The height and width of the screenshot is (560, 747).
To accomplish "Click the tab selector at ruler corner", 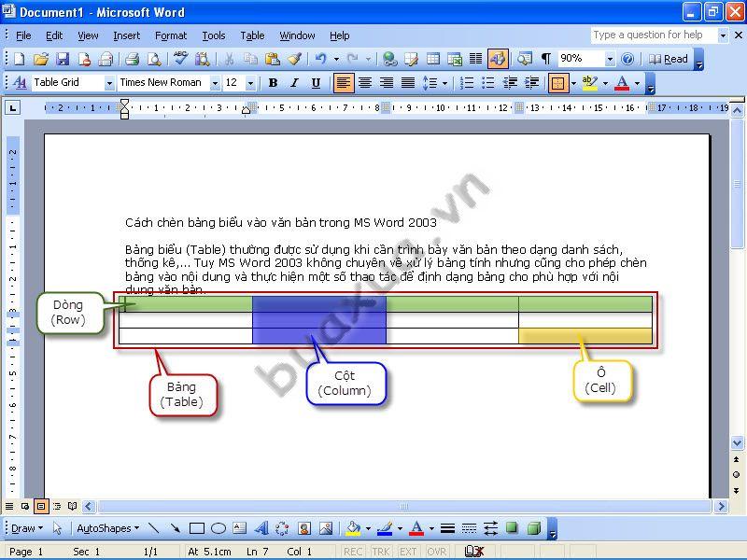I will click(12, 108).
